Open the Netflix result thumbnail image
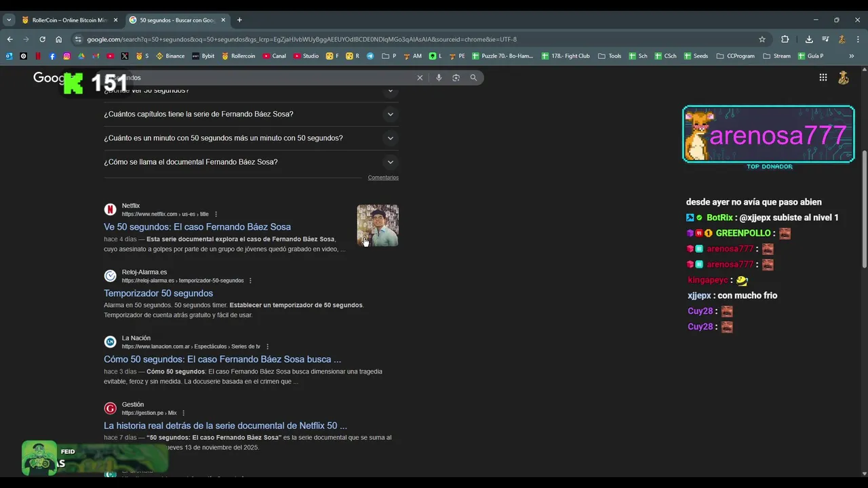Viewport: 868px width, 488px height. 378,225
